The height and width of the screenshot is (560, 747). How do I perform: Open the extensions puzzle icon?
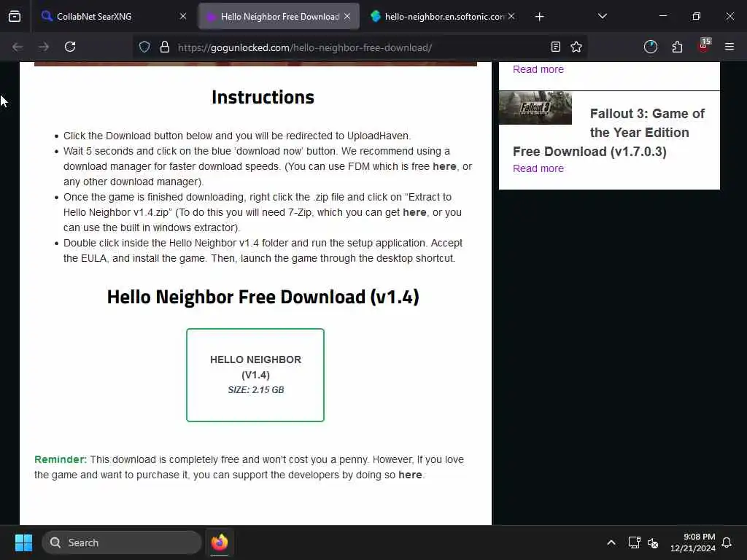click(x=677, y=47)
